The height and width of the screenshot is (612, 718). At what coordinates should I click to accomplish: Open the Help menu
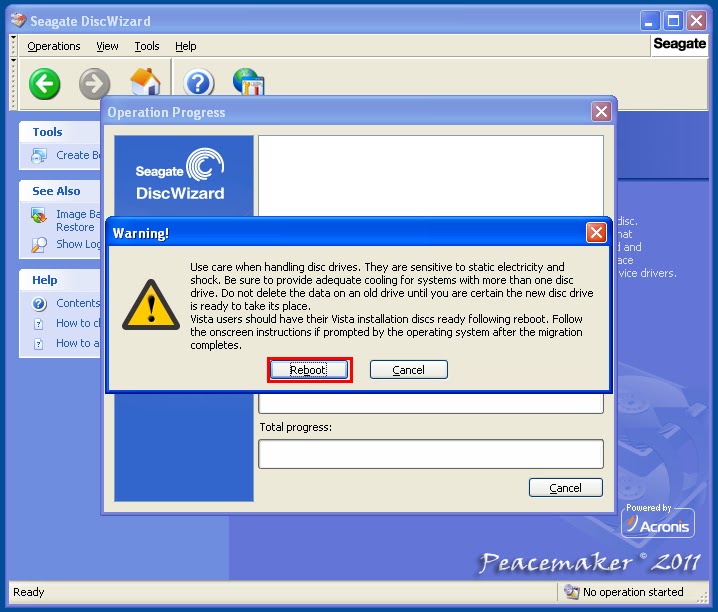pos(185,46)
